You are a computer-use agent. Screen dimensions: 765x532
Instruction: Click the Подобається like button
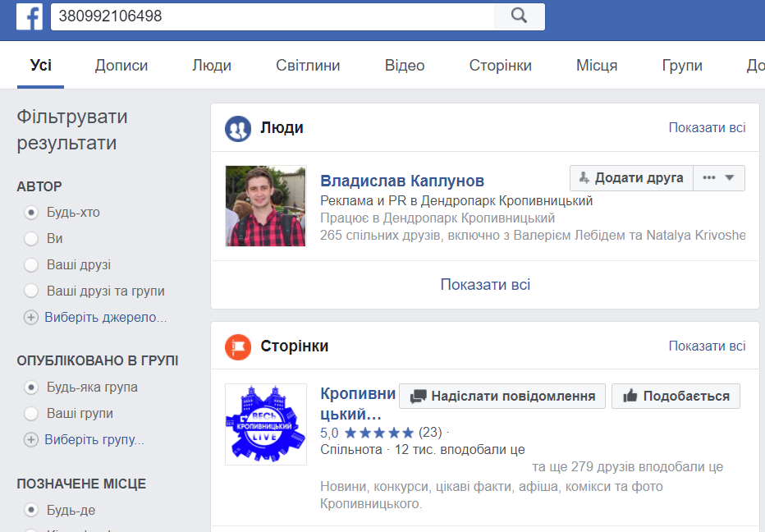coord(676,396)
